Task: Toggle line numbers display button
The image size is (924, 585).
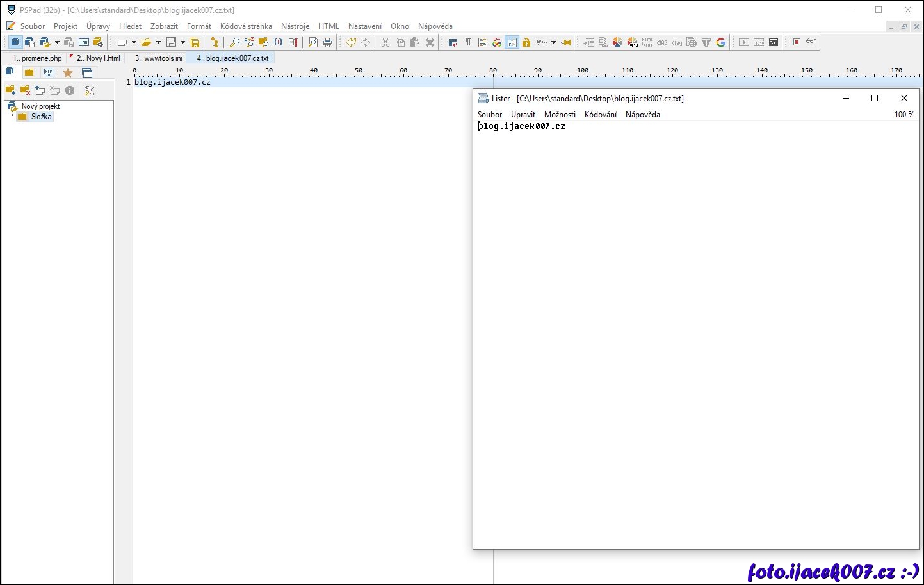Action: coord(512,42)
